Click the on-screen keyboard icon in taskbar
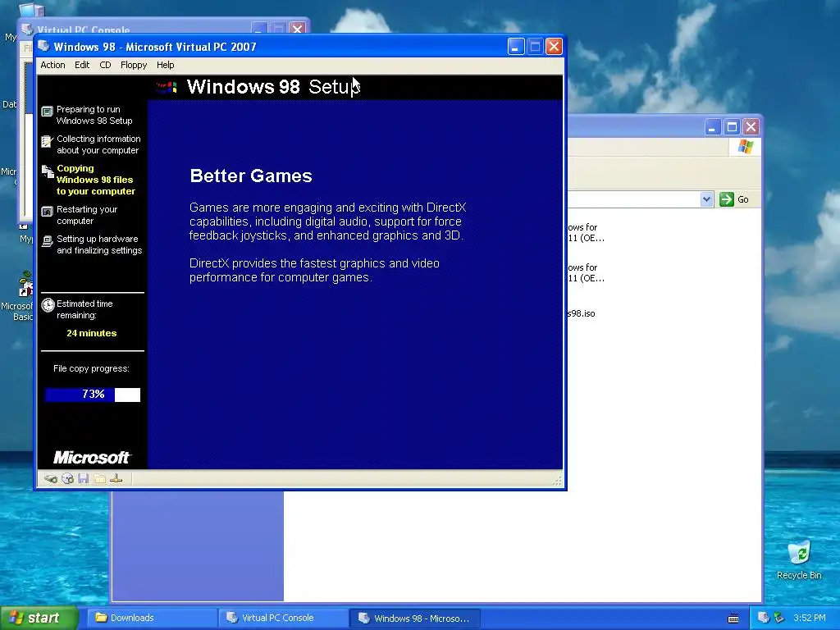The image size is (840, 630). tap(733, 619)
